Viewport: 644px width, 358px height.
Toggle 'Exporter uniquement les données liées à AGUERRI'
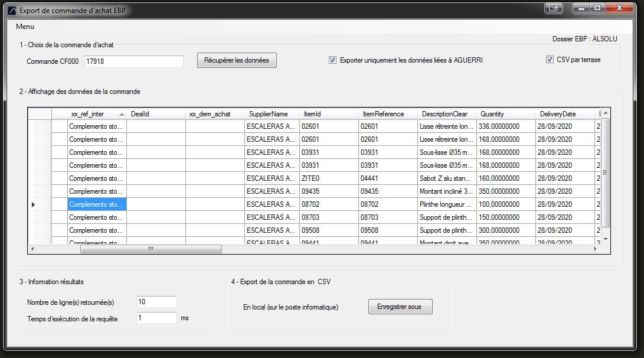333,60
